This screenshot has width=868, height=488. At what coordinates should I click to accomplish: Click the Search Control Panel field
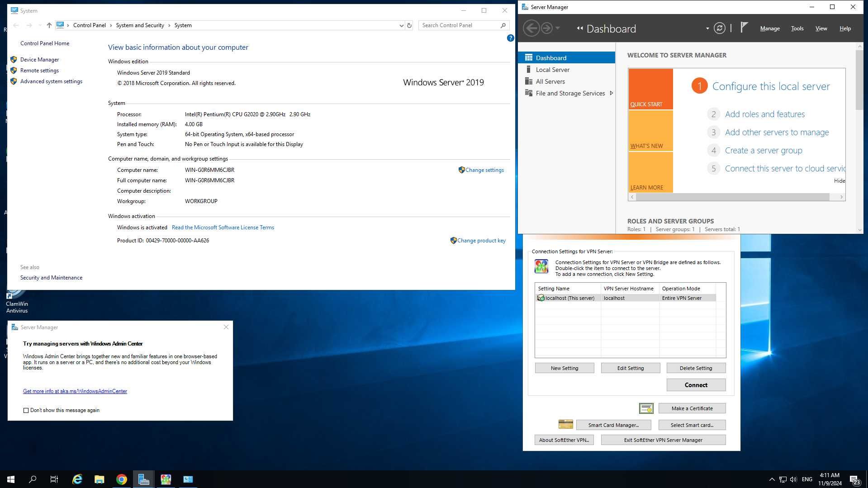[464, 25]
